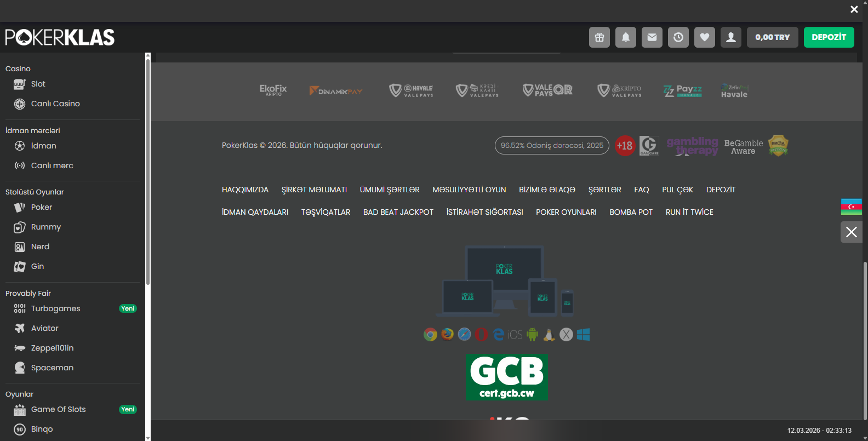Select Aviator from Provably Fair games
Screen dimensions: 868x441
coord(44,328)
